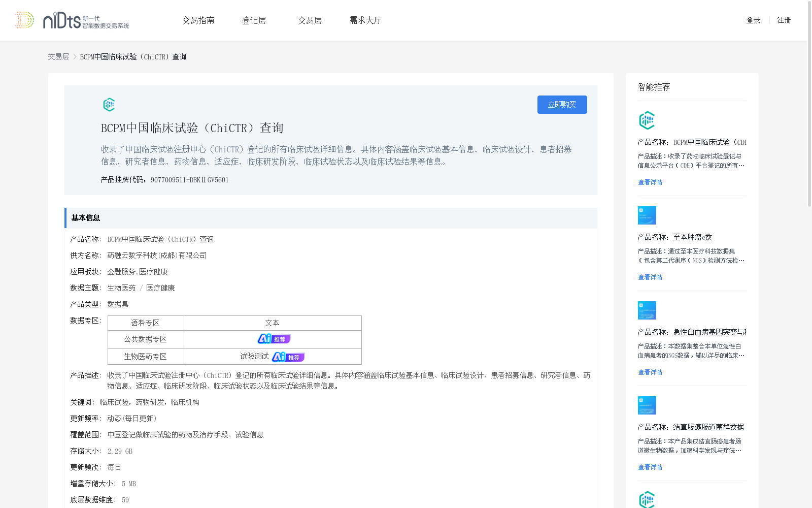Click the 智能推荐 sidebar heading

[x=654, y=87]
